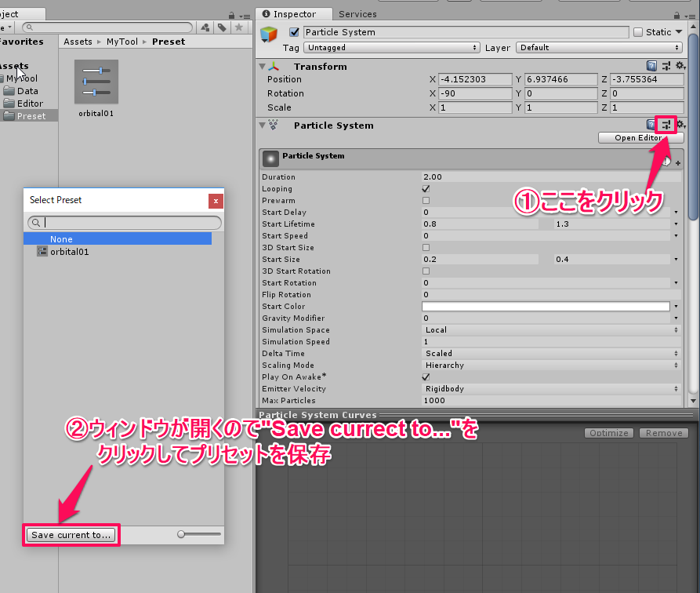Screen dimensions: 700x593
Task: Click the Remove curve button
Action: 663,433
